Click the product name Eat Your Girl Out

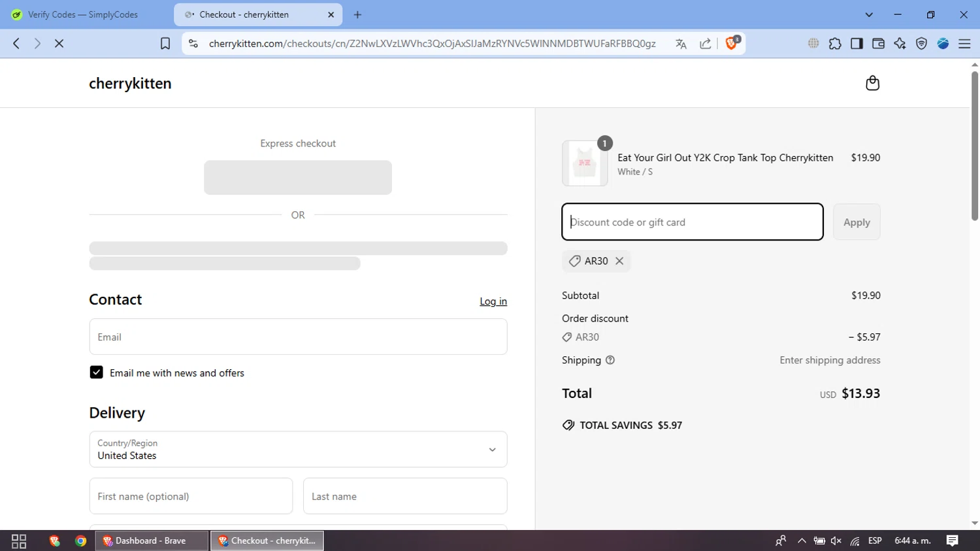(725, 158)
